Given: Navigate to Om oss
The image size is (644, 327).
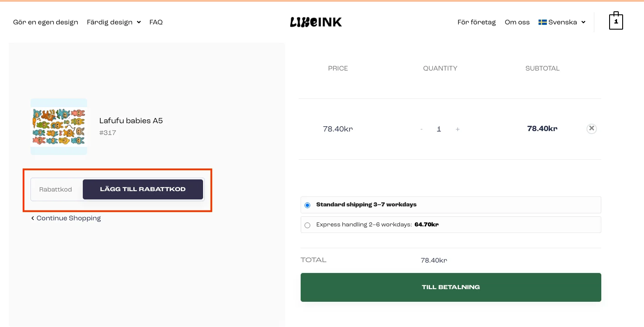Looking at the screenshot, I should (517, 22).
